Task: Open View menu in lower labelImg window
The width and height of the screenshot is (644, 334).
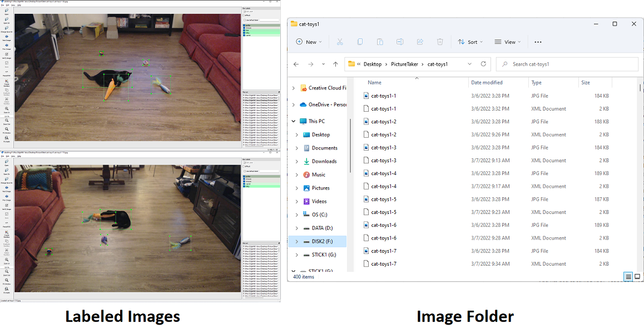Action: [x=13, y=156]
